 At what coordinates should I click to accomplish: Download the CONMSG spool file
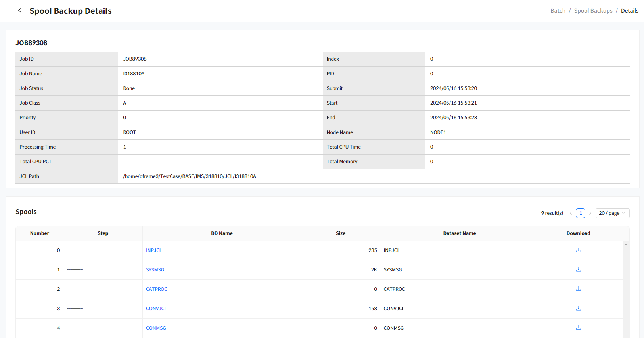(578, 328)
